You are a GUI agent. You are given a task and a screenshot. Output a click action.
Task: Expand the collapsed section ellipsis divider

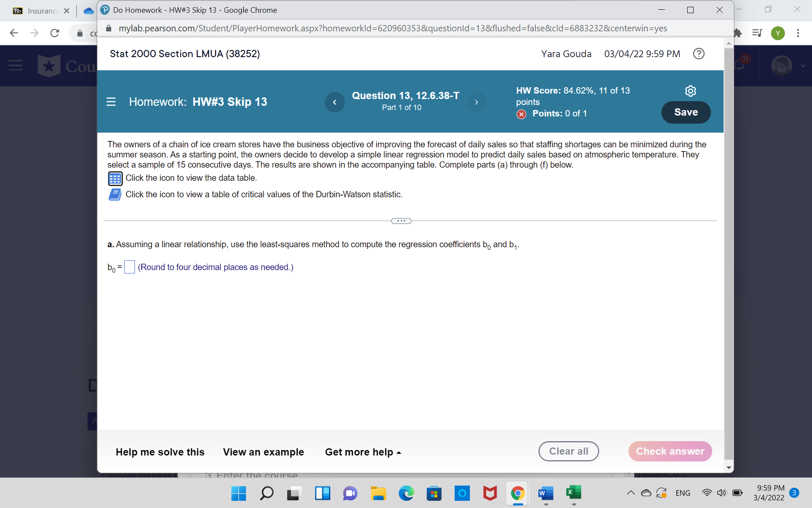tap(401, 221)
